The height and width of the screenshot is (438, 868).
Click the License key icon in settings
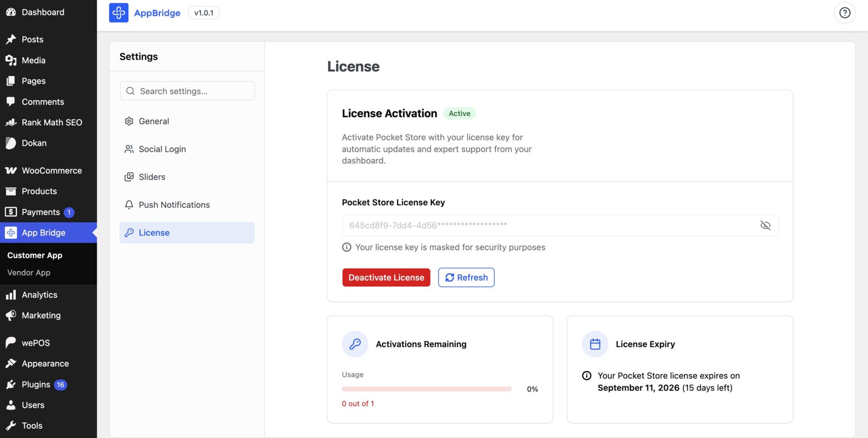129,233
